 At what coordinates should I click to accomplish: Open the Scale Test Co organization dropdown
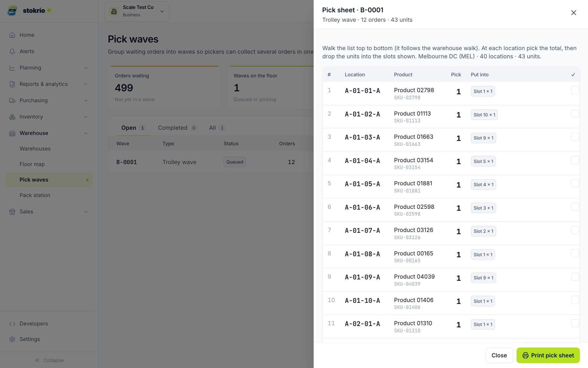(137, 11)
